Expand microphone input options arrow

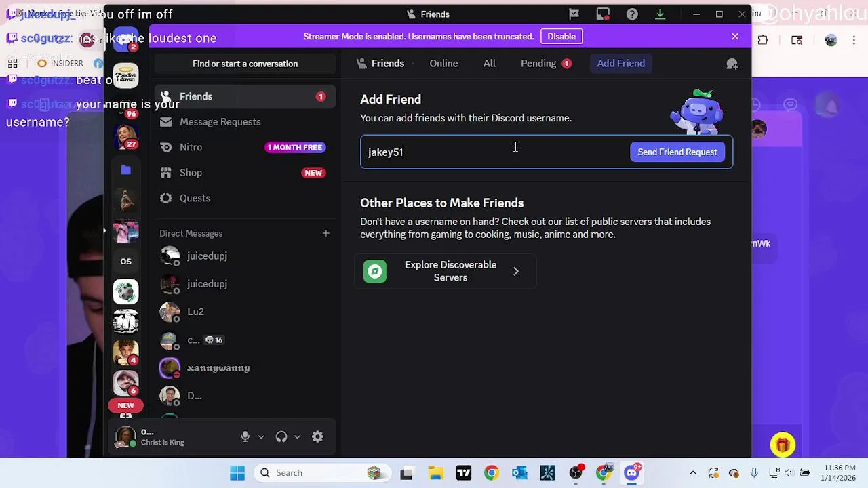click(261, 437)
